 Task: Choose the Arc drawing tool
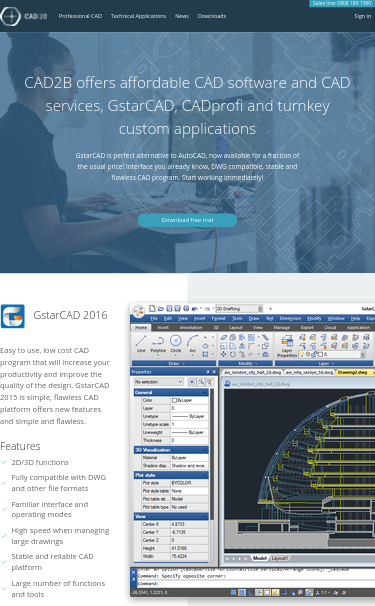(x=192, y=344)
